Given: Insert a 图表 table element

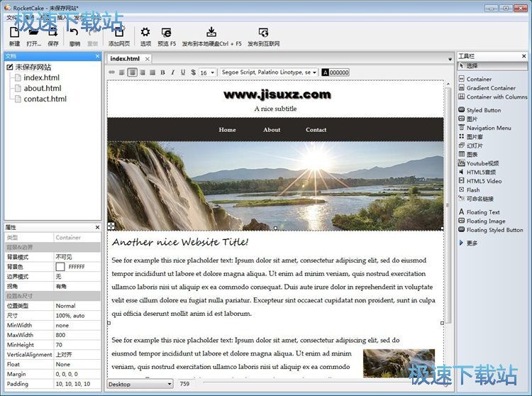Looking at the screenshot, I should coord(472,155).
